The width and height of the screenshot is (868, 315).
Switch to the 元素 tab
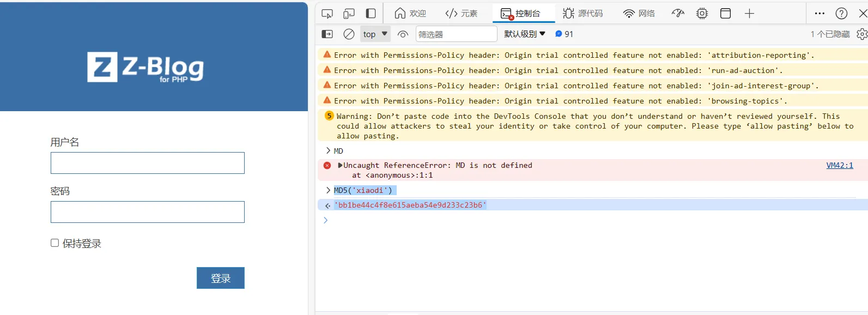point(461,14)
